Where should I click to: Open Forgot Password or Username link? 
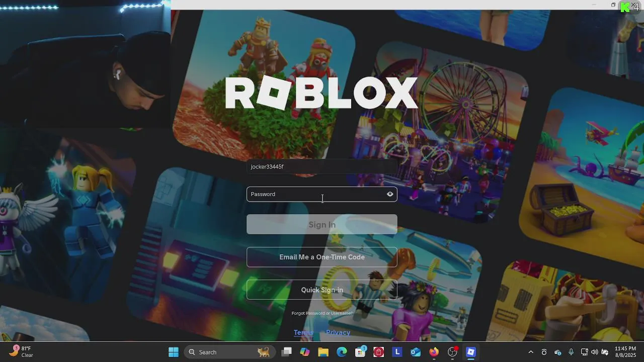[x=322, y=313]
